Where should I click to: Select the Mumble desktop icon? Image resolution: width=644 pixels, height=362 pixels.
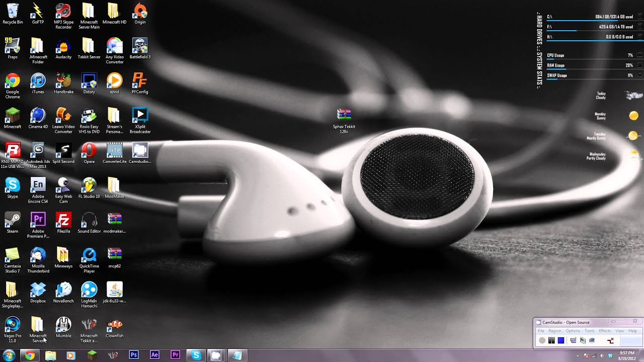pyautogui.click(x=63, y=327)
